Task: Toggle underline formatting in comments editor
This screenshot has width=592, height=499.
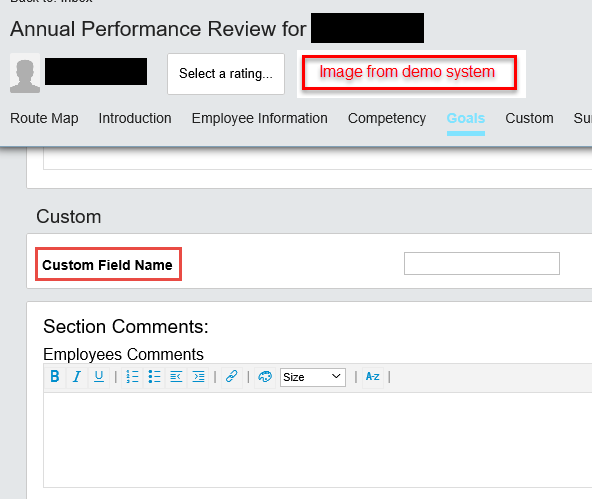Action: (x=99, y=377)
